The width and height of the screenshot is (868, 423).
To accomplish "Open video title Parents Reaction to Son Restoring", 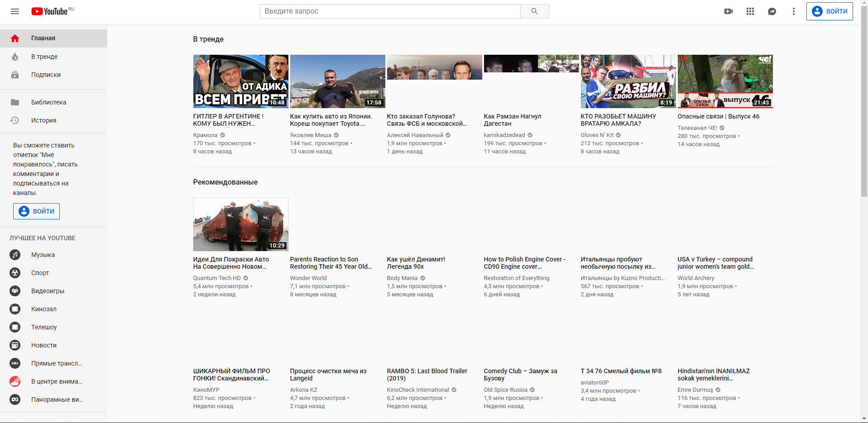I will tap(331, 263).
